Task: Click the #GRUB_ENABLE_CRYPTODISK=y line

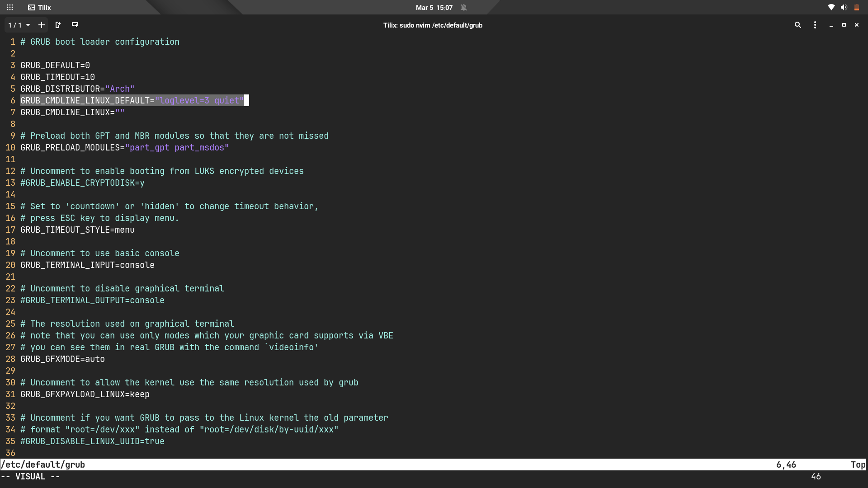Action: [82, 183]
